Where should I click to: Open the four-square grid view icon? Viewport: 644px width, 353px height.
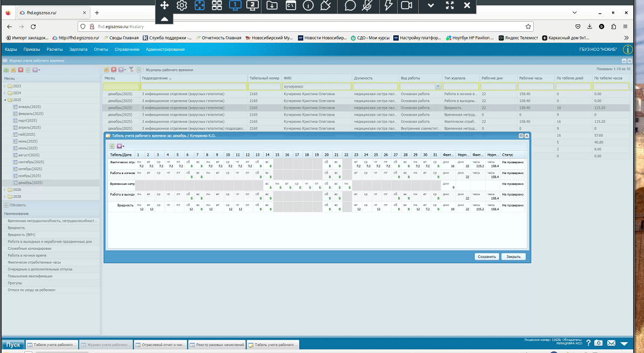pyautogui.click(x=217, y=5)
